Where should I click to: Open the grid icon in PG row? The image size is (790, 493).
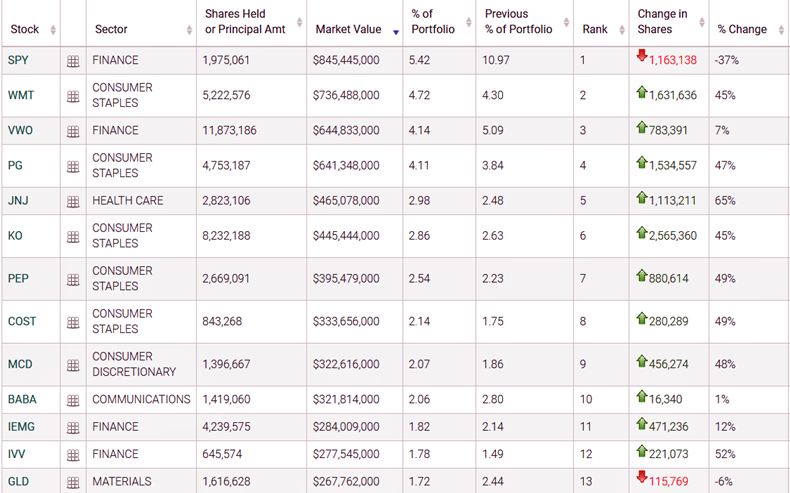tap(73, 167)
